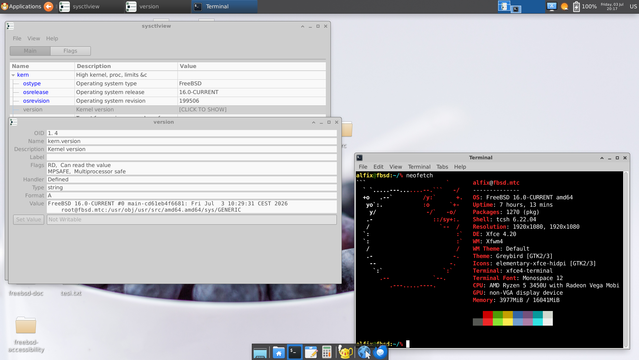Viewport: 639px width, 360px height.
Task: Launch the Thunderbird mail icon in the dock
Action: (380, 352)
